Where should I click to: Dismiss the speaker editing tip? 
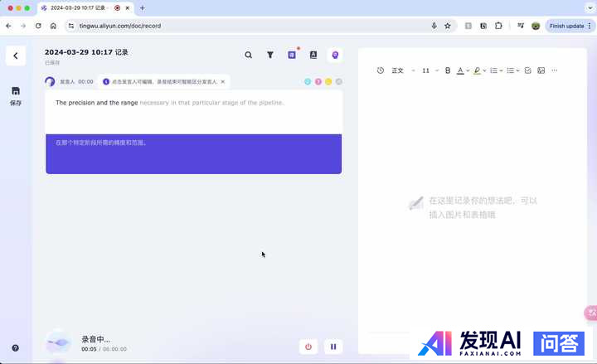click(x=223, y=81)
